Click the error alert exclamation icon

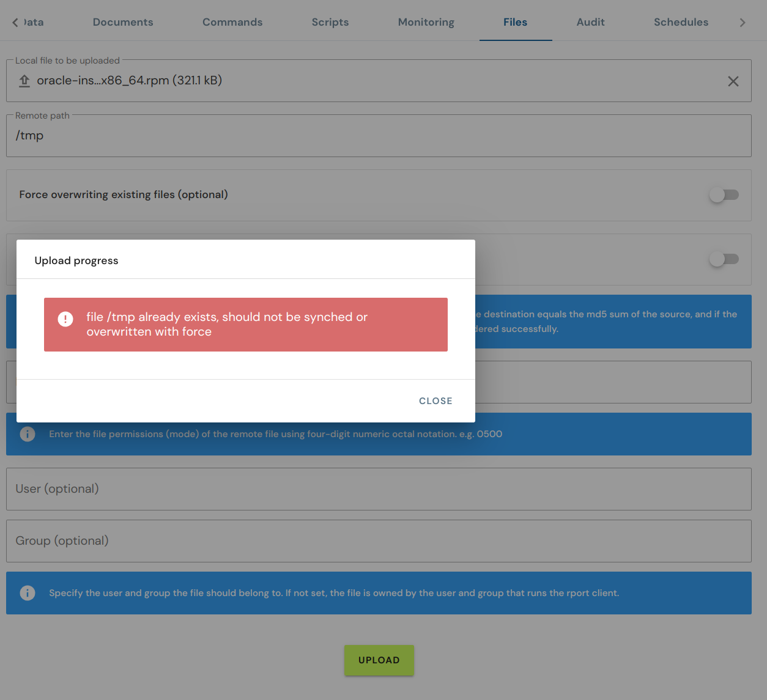(x=65, y=319)
